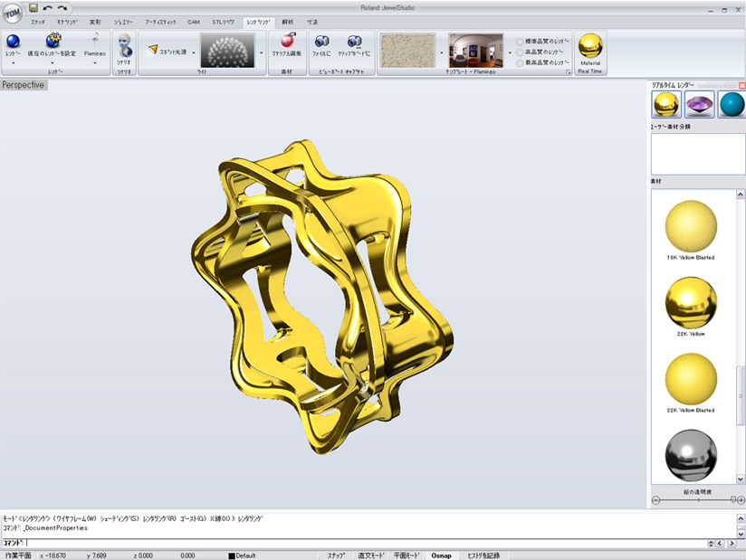Click the 絵の透明度 transparency slider
This screenshot has width=746, height=560.
(697, 499)
